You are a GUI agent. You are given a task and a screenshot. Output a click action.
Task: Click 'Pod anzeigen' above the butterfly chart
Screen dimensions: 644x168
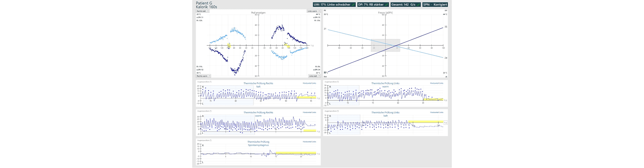(x=258, y=13)
